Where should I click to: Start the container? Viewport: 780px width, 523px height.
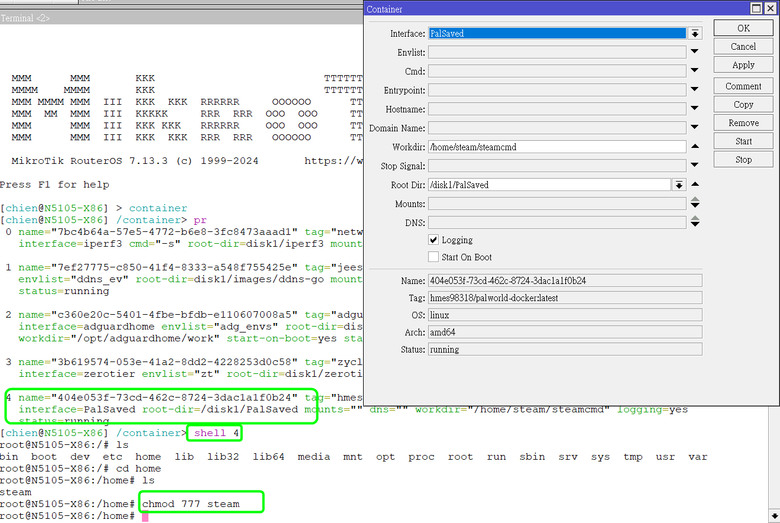[743, 141]
